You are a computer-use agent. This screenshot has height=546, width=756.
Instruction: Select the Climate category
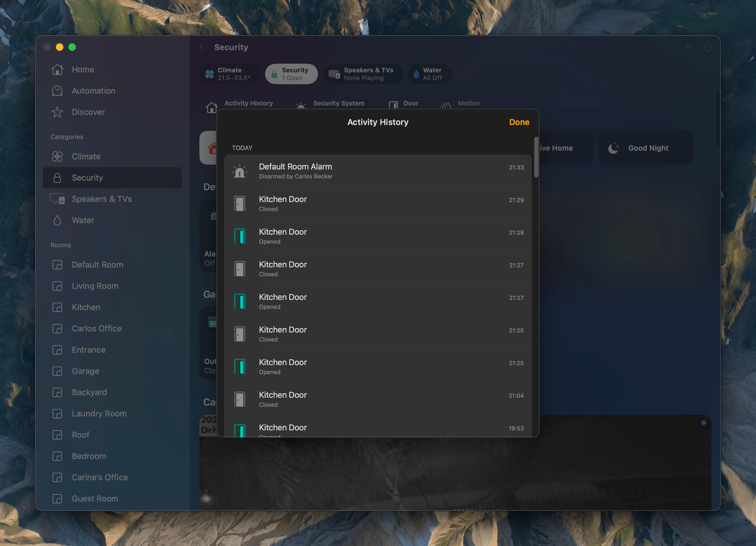click(86, 156)
